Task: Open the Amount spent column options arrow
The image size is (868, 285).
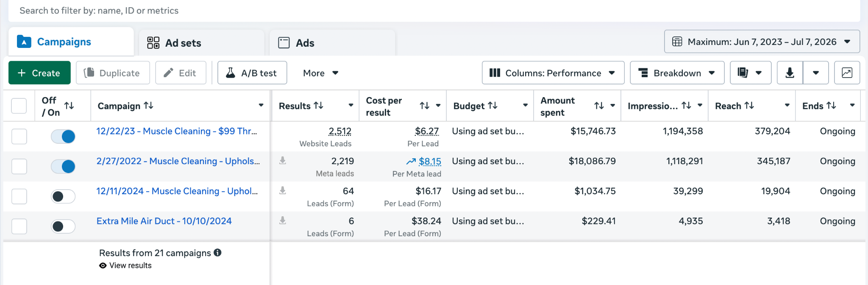Action: point(613,105)
